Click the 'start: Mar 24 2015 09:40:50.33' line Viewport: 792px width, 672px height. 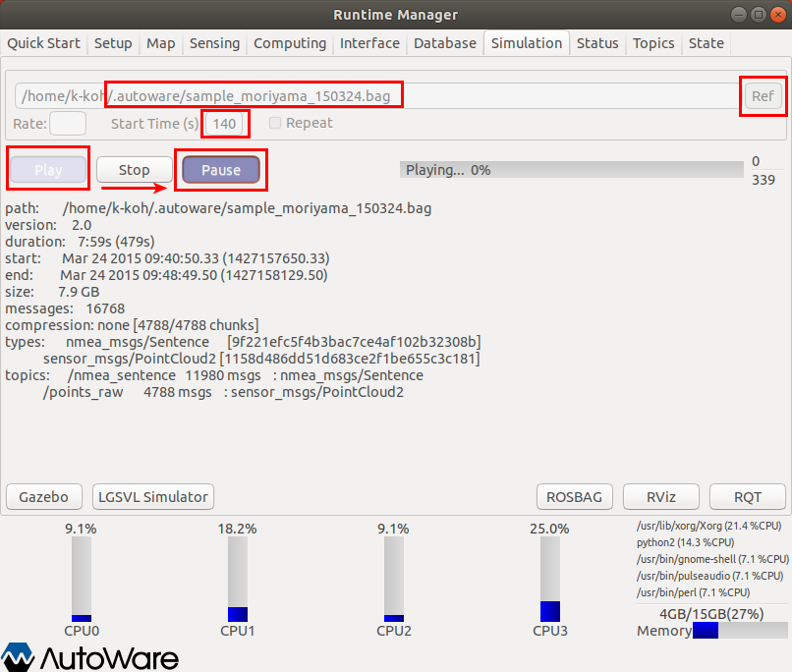(167, 258)
